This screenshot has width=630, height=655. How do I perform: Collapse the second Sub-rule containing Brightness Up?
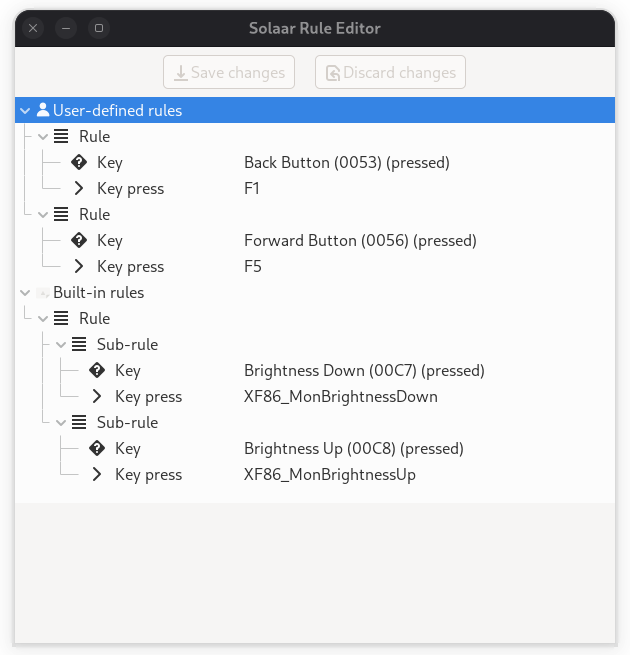(x=61, y=422)
